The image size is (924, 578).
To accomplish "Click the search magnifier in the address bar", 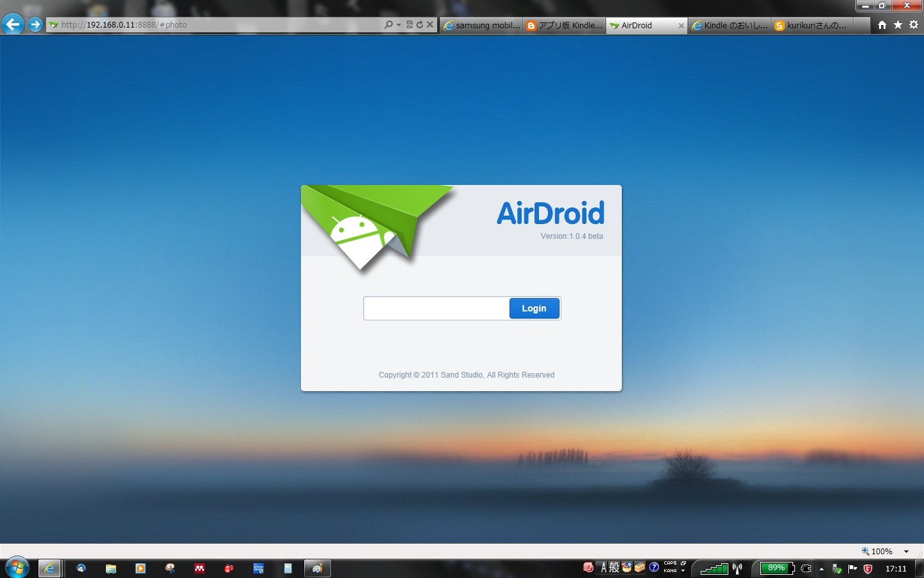I will click(x=388, y=24).
